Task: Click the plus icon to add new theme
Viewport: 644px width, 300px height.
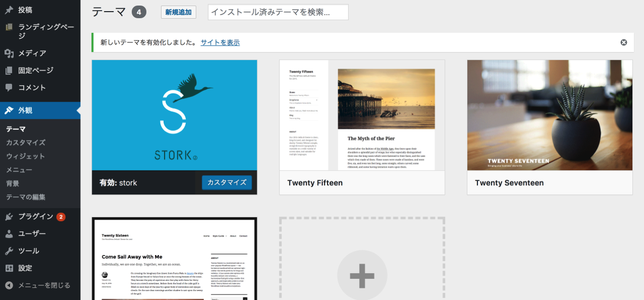Action: click(x=362, y=275)
